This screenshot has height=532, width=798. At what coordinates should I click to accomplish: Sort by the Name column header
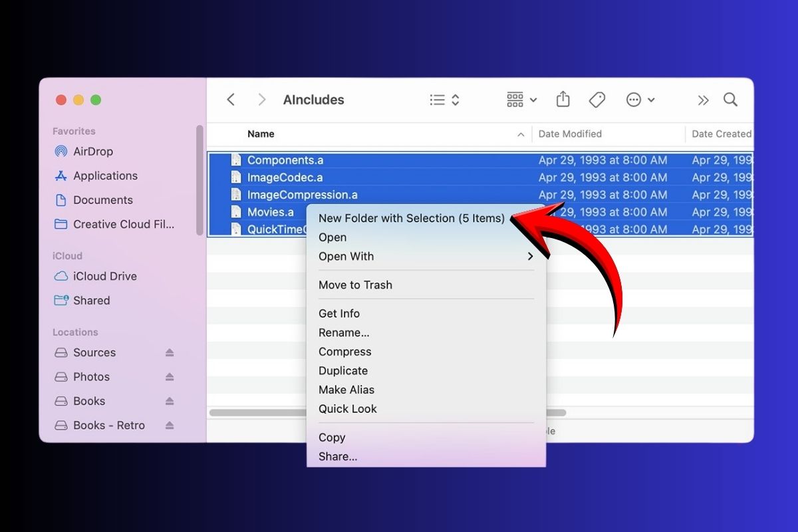[x=261, y=134]
